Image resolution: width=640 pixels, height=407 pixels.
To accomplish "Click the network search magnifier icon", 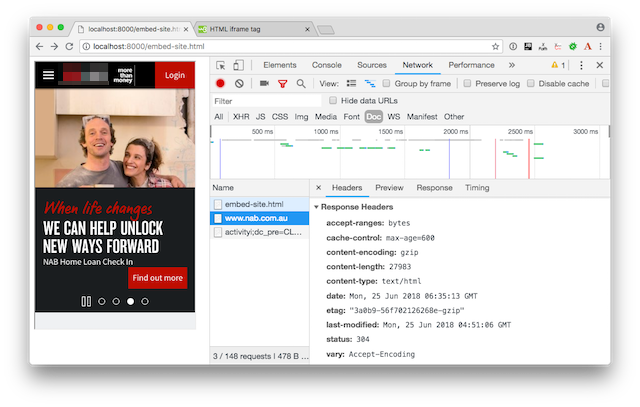I will point(301,84).
